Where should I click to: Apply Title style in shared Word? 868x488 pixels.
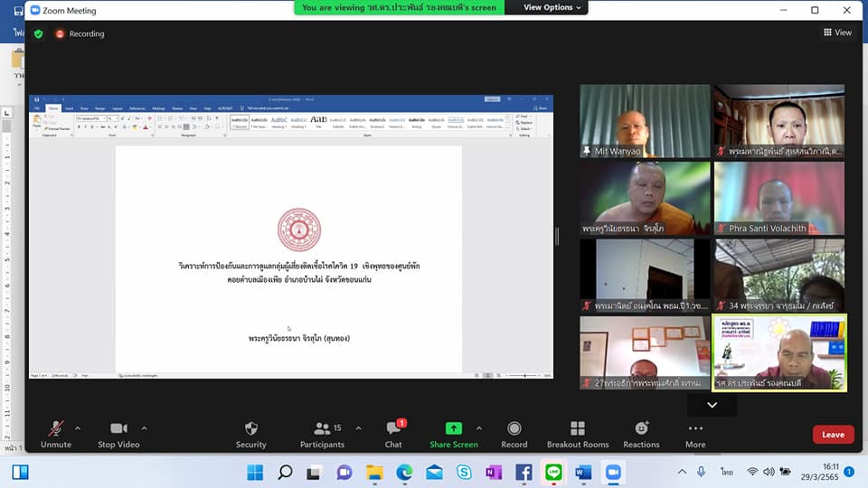pyautogui.click(x=318, y=122)
